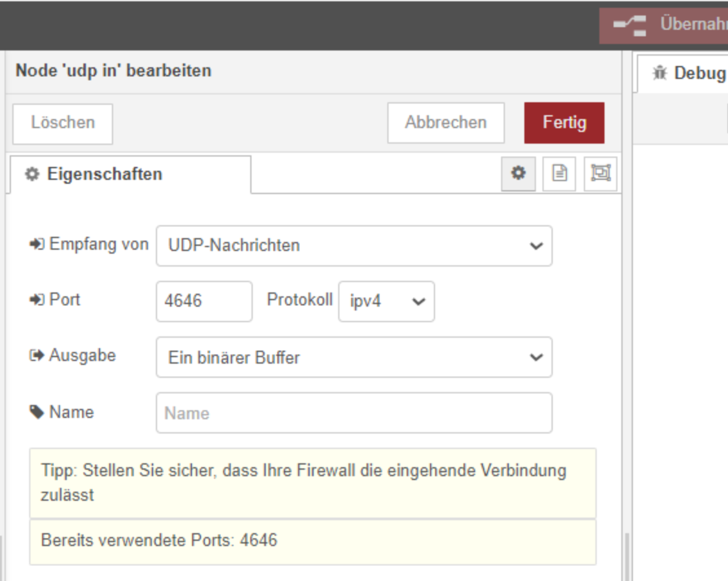This screenshot has width=728, height=581.
Task: Click the Name input field
Action: pyautogui.click(x=354, y=413)
